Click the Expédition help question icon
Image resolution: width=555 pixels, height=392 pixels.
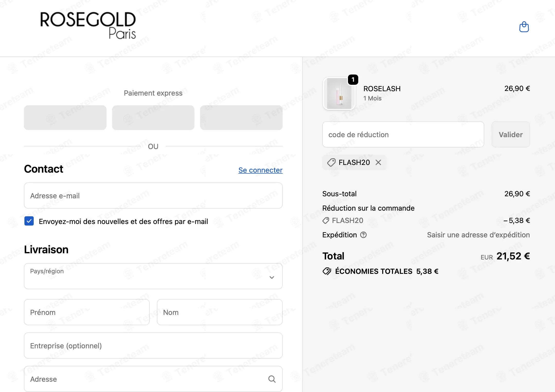click(x=363, y=235)
